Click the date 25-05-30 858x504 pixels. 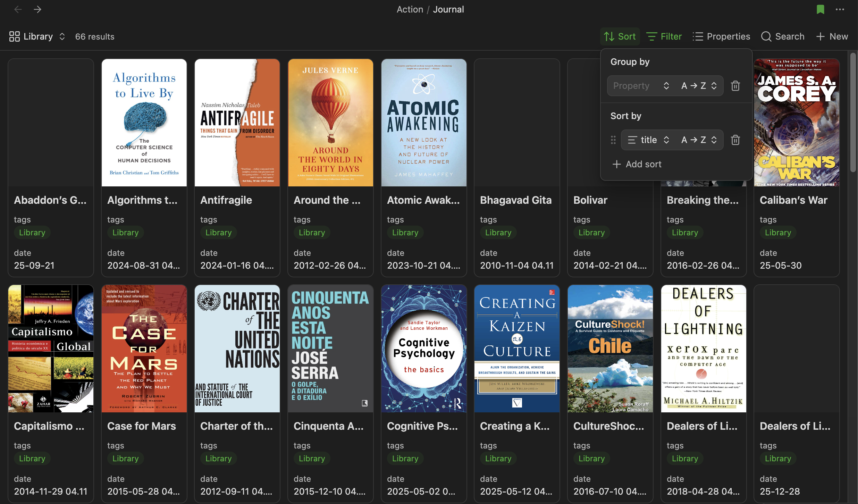point(781,266)
